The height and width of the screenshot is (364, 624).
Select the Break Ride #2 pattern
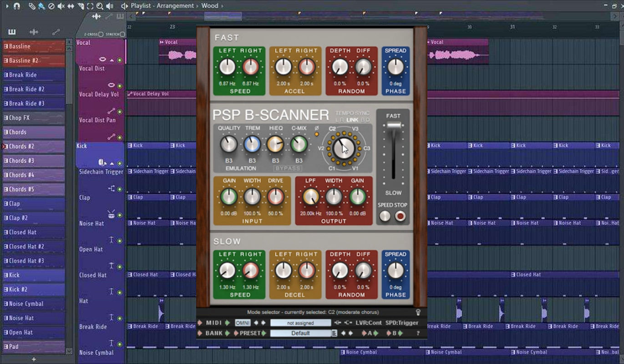coord(33,89)
